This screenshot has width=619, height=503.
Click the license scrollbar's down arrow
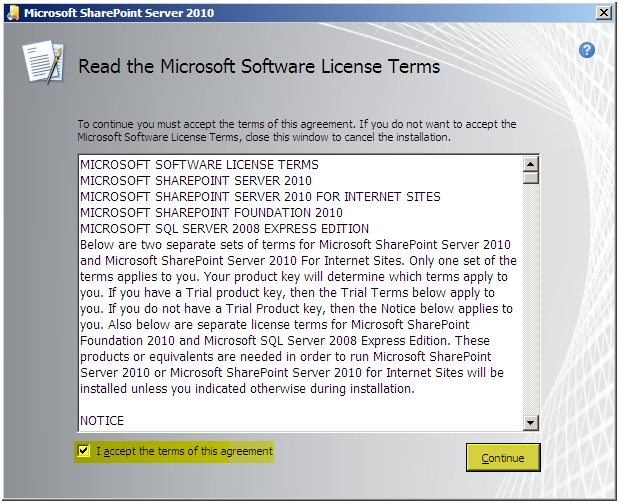point(531,423)
